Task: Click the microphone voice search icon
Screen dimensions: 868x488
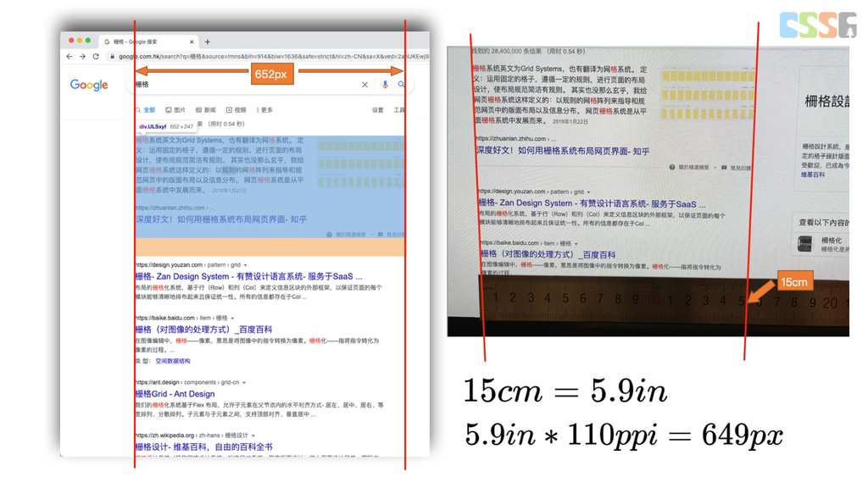Action: tap(385, 85)
